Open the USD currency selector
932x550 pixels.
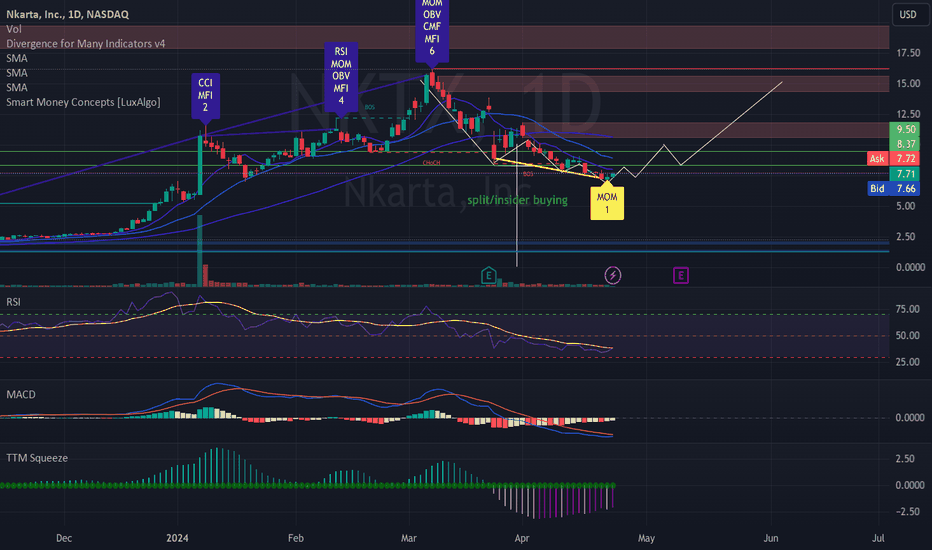click(908, 14)
